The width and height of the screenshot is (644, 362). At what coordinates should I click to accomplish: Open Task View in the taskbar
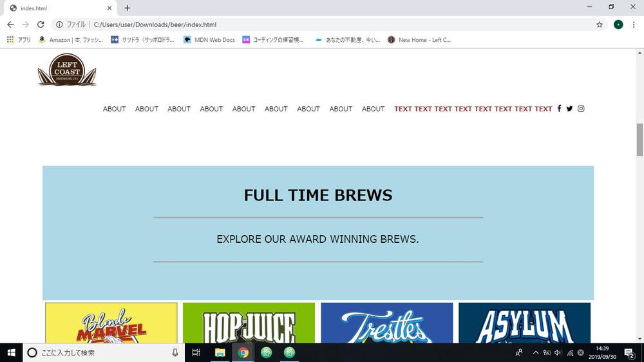click(196, 352)
